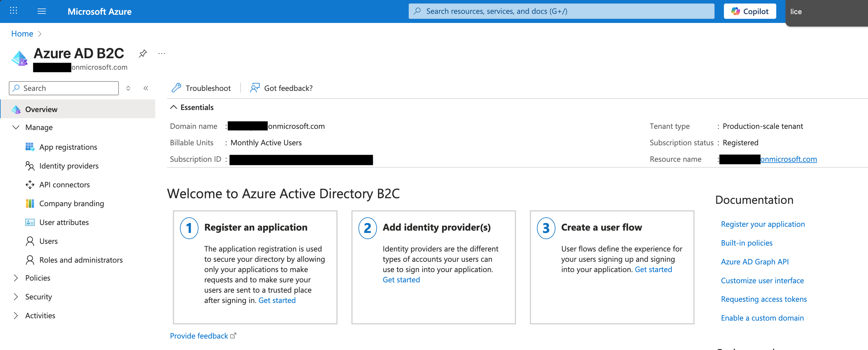Click the API connectors arrows icon
This screenshot has width=868, height=350.
pos(30,185)
